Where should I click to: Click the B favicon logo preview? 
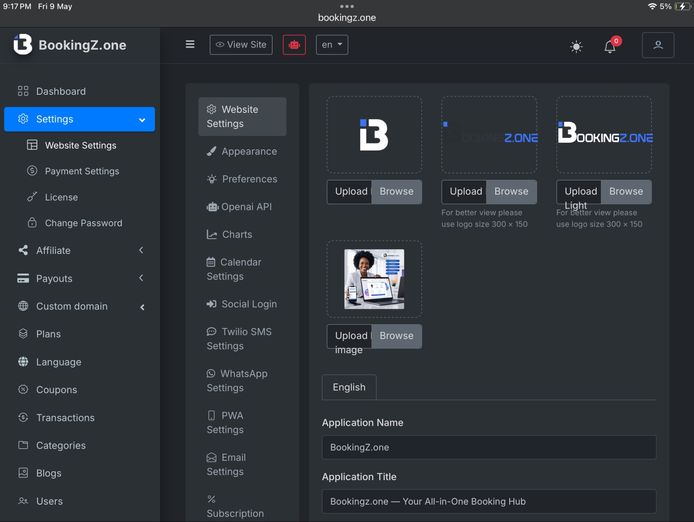point(374,135)
